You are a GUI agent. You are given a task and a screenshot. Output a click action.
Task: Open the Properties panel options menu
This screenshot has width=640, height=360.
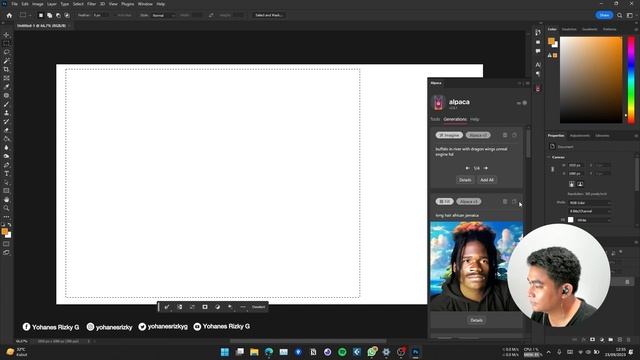click(636, 136)
